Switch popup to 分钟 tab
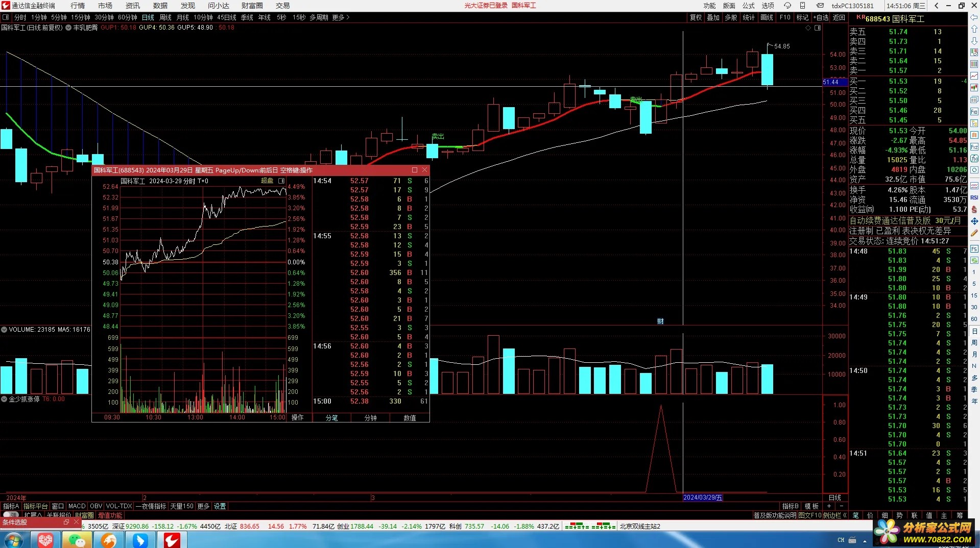Image resolution: width=980 pixels, height=548 pixels. [x=371, y=417]
